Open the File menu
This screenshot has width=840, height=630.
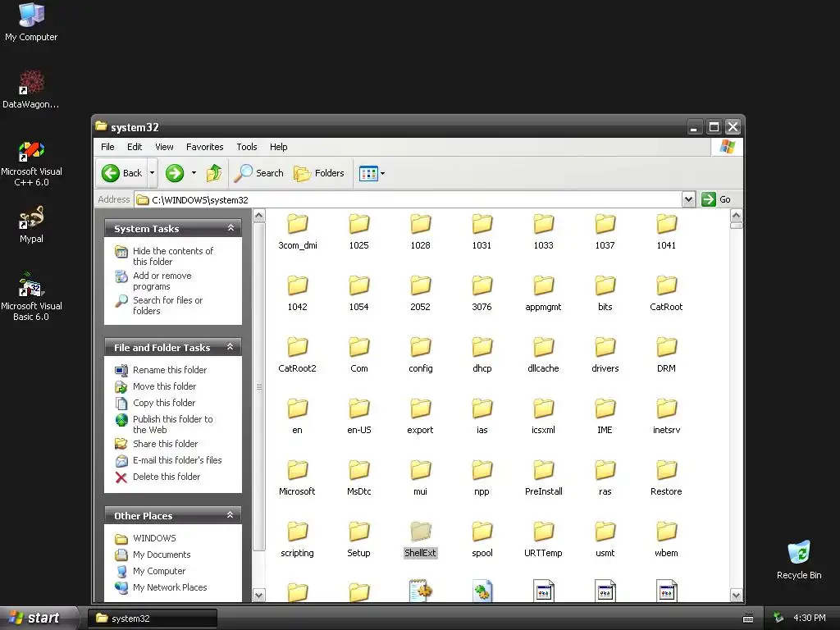107,147
